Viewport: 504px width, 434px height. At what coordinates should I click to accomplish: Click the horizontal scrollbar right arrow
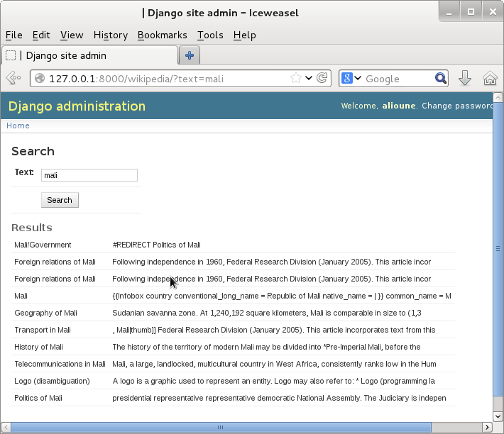487,427
